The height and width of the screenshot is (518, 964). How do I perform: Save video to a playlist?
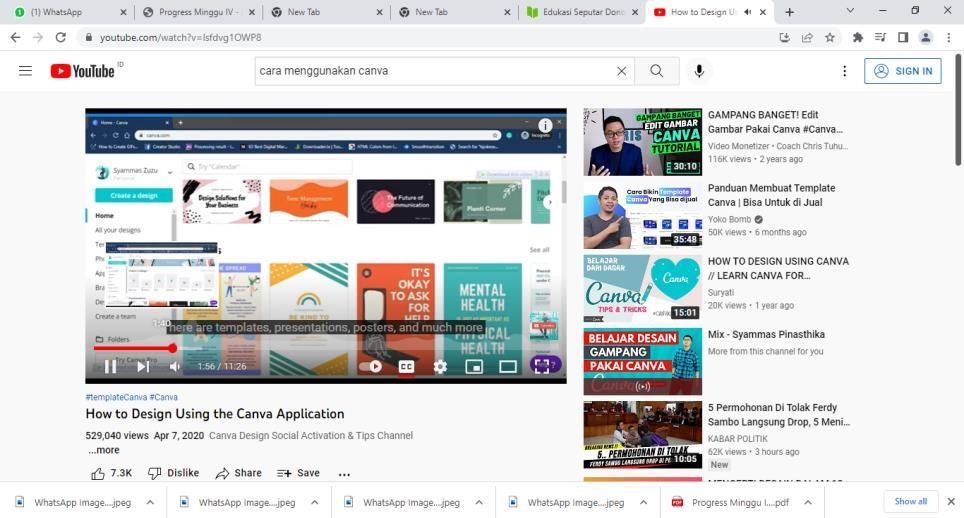tap(298, 473)
